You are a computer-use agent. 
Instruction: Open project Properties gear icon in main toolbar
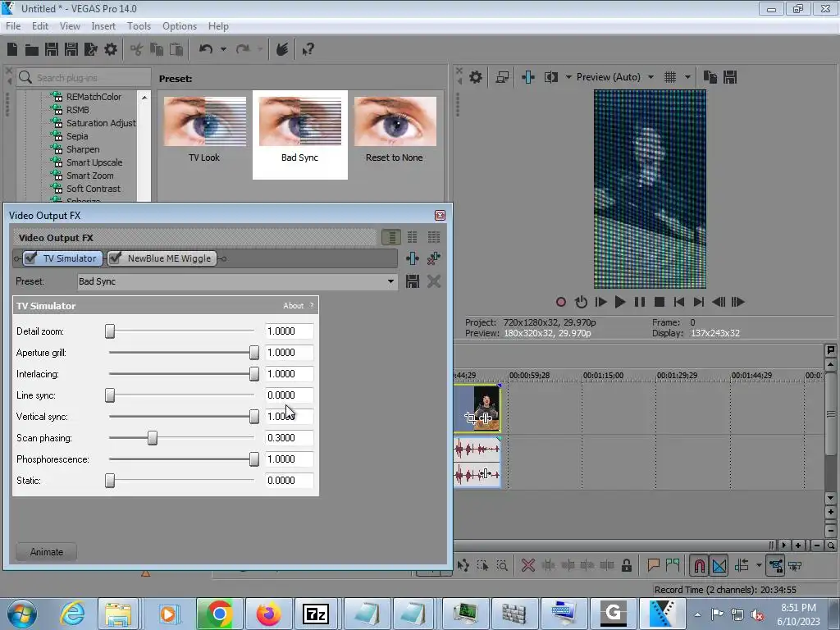coord(111,49)
